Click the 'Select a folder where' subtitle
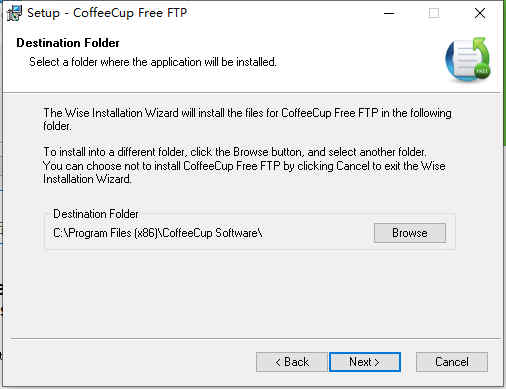506x389 pixels. (x=153, y=62)
